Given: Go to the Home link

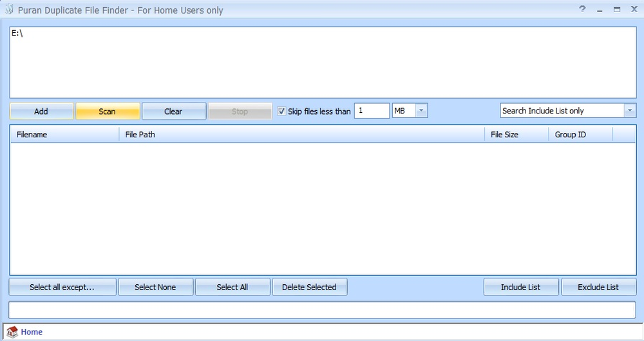Looking at the screenshot, I should click(32, 332).
